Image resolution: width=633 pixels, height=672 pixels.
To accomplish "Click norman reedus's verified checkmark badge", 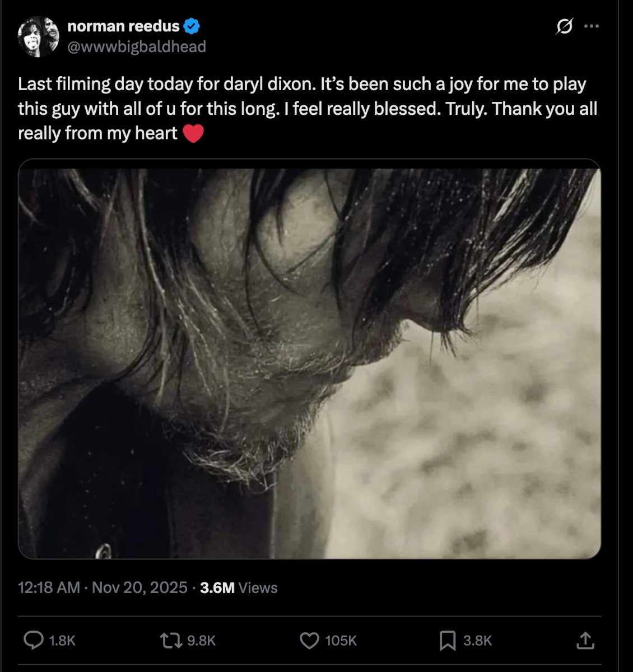I will coord(192,25).
